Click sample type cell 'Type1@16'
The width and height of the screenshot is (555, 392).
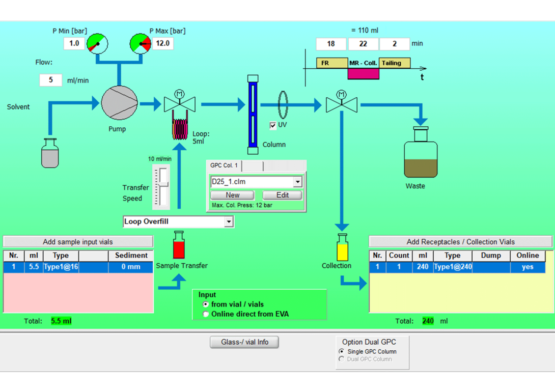coord(61,267)
